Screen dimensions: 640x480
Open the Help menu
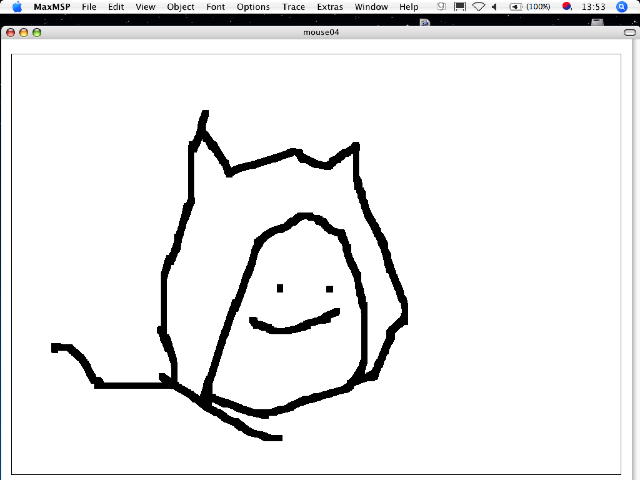click(409, 7)
